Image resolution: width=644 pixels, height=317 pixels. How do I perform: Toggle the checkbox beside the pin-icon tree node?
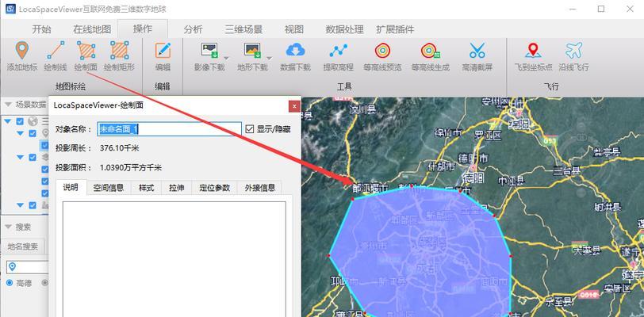[x=33, y=133]
